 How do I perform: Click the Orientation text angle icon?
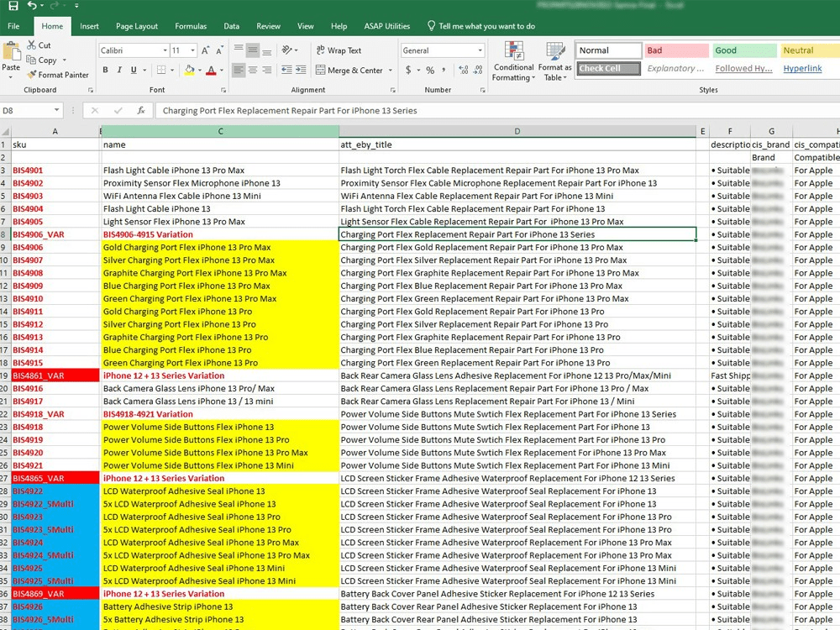(287, 50)
